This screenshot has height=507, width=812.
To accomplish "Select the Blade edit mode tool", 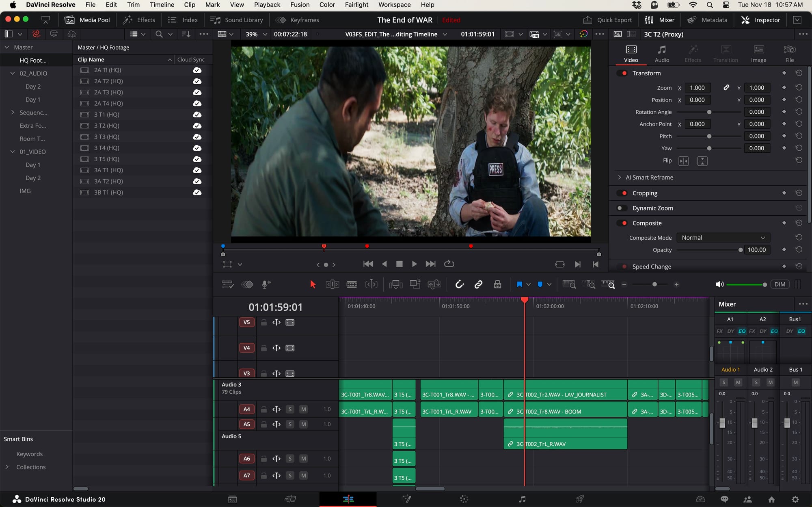I will point(352,284).
